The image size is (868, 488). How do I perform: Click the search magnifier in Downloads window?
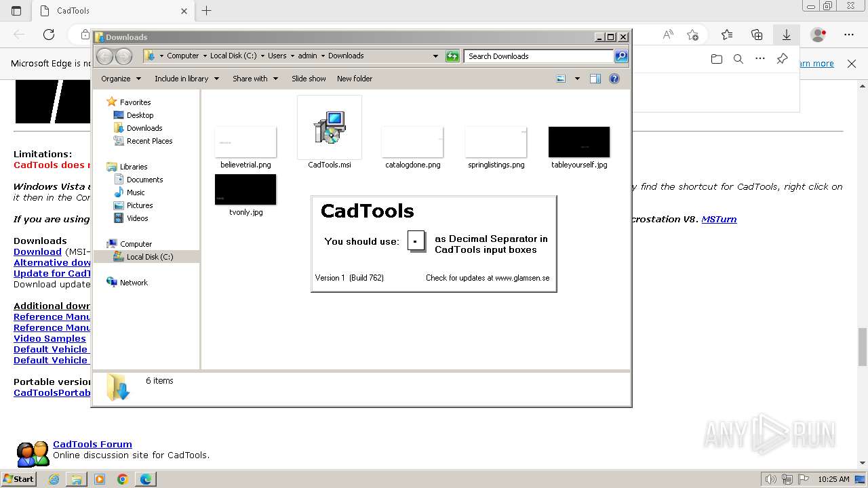pyautogui.click(x=621, y=56)
